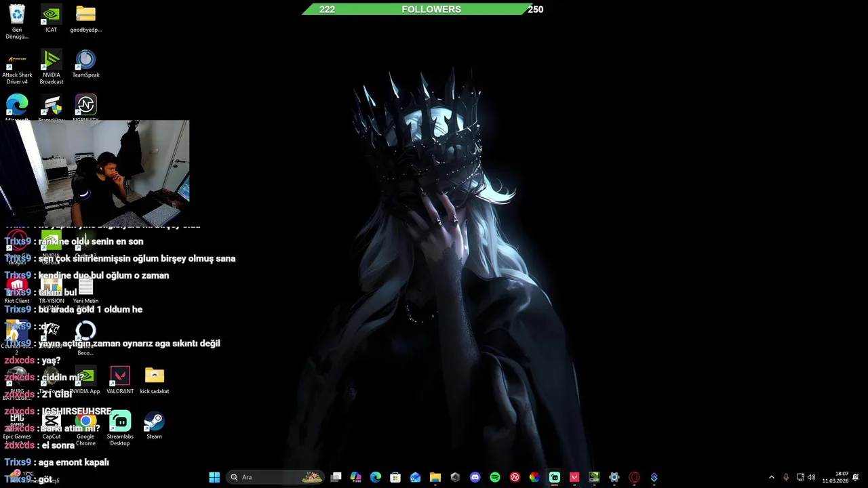Open the Yeni Metin text document icon
Screen dimensions: 868x488
(85, 291)
